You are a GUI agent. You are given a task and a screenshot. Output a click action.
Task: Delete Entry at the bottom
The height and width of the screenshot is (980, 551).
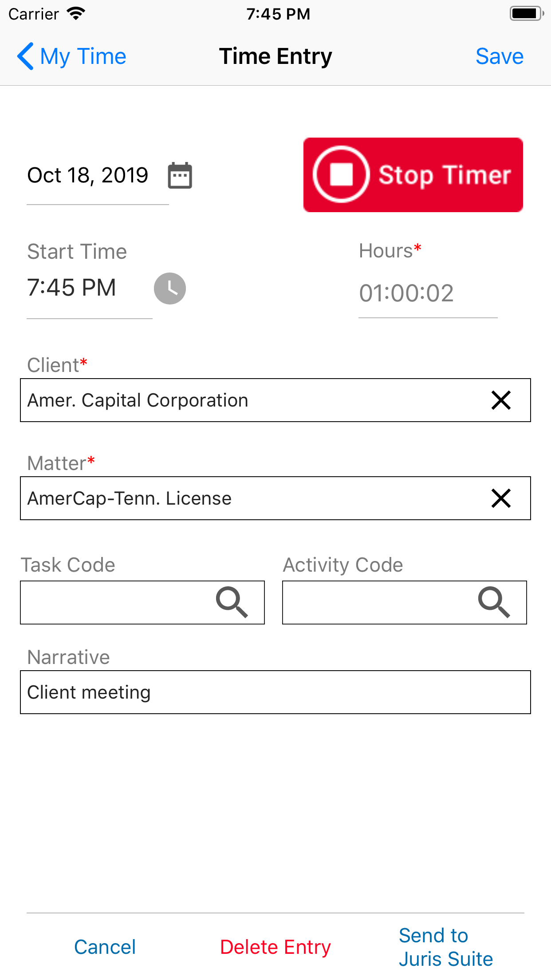(275, 947)
